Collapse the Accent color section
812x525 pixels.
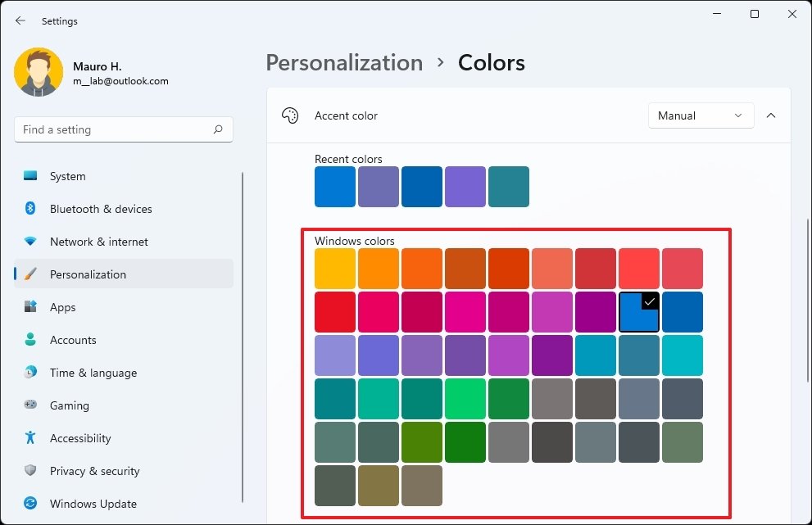771,115
